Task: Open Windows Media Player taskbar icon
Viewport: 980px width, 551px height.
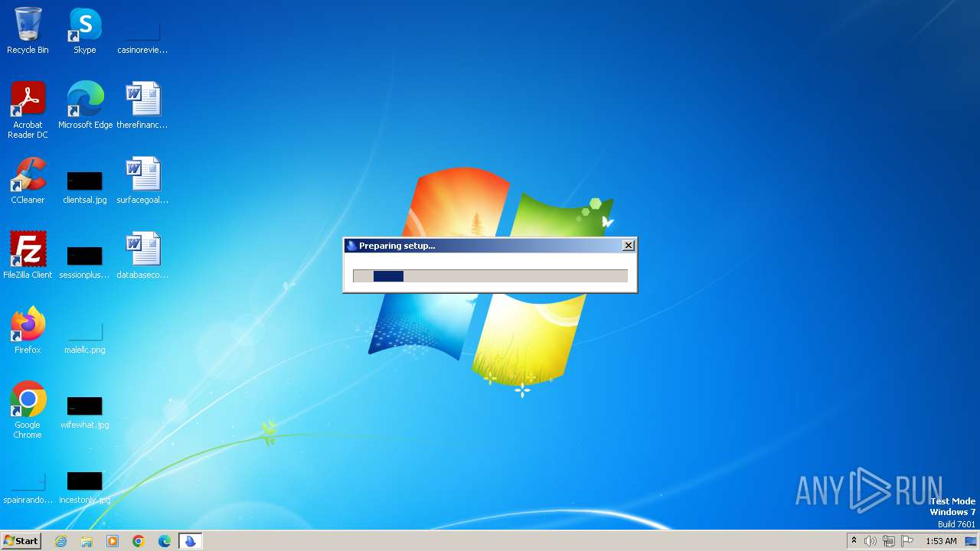Action: click(113, 541)
